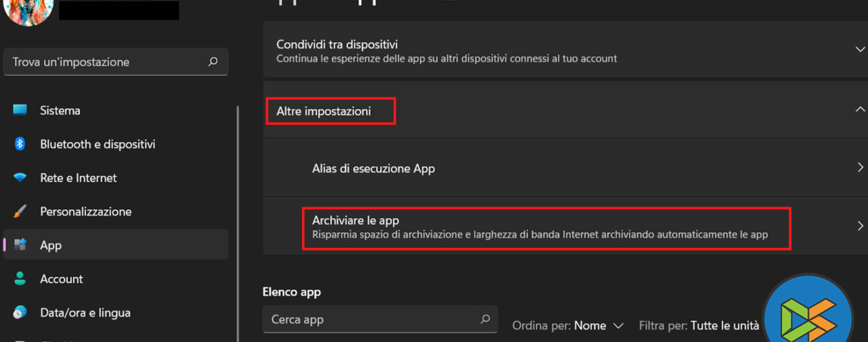The image size is (868, 342).
Task: Collapse the Altre impostazioni section
Action: [x=859, y=110]
